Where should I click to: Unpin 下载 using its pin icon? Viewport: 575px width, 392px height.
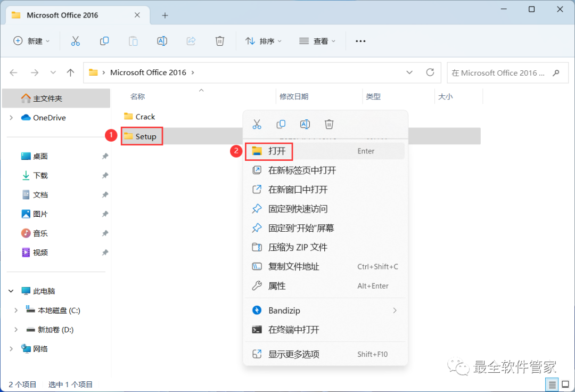[105, 175]
